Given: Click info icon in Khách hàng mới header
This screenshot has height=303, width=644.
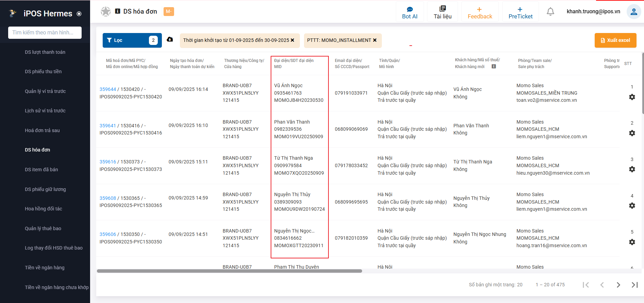Looking at the screenshot, I should pyautogui.click(x=494, y=66).
